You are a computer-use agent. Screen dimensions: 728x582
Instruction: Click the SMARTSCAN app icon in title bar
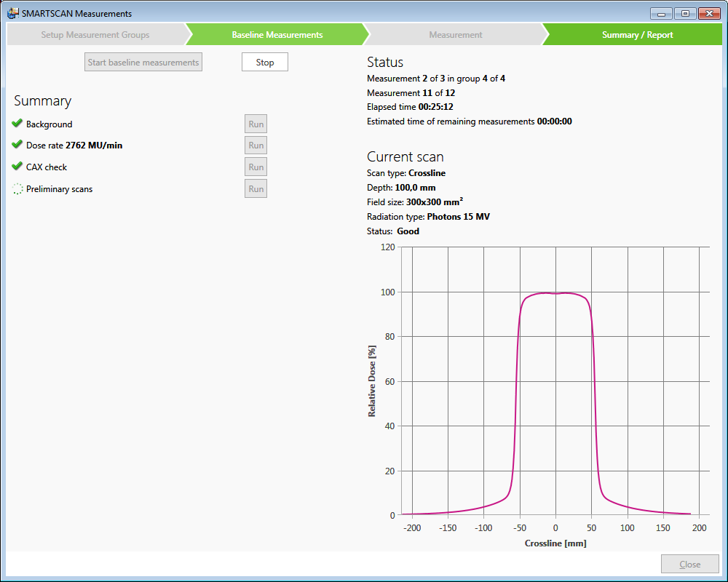click(12, 13)
